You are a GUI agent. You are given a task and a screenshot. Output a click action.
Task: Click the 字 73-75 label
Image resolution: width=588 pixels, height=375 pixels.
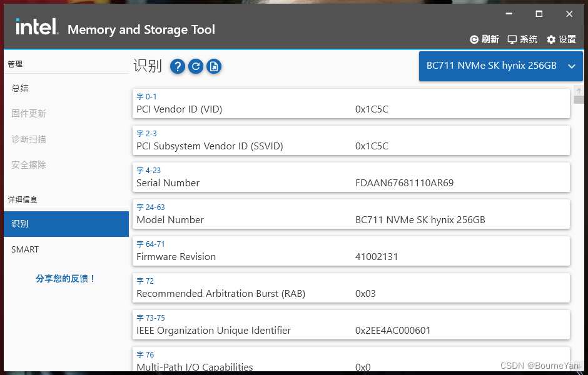[x=150, y=317]
